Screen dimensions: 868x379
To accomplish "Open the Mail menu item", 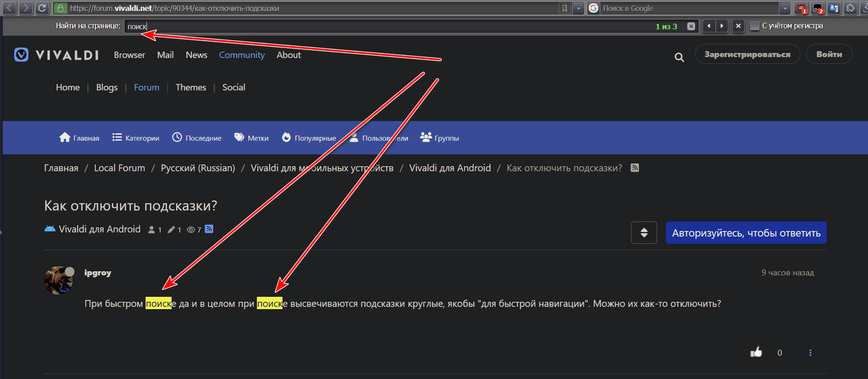I will [x=165, y=55].
